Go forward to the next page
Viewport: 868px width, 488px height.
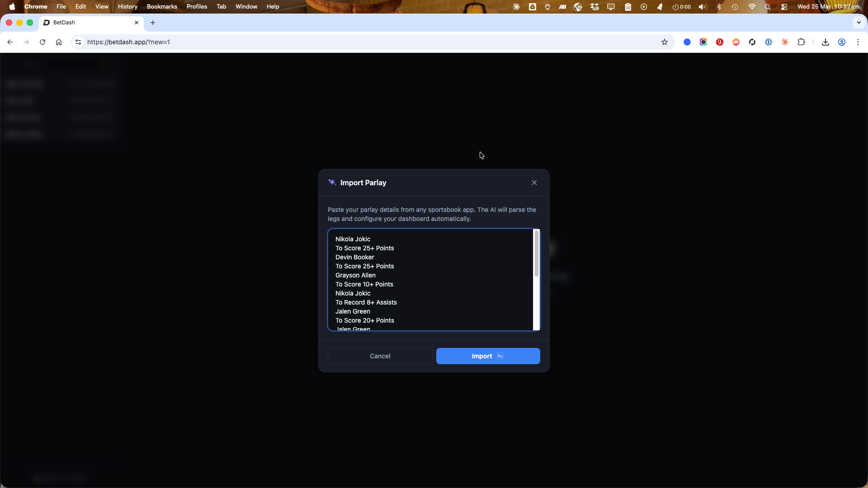tap(26, 42)
